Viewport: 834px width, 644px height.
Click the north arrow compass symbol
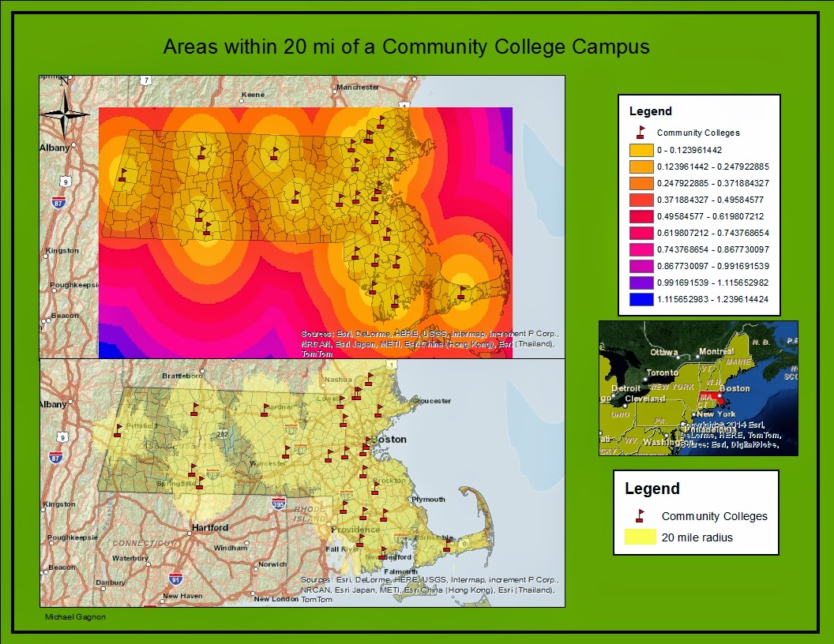64,113
